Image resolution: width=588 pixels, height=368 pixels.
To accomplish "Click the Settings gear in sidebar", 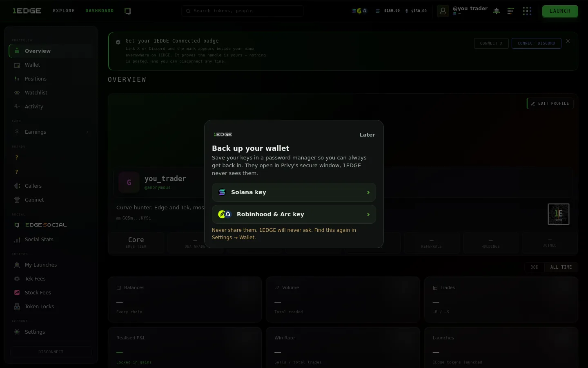I will [x=17, y=332].
